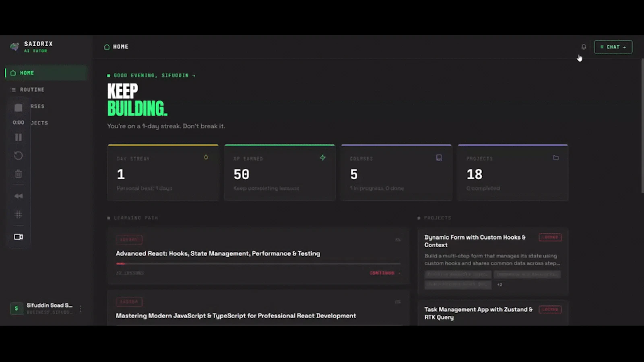This screenshot has width=644, height=362.
Task: Open Task Management App with Zustand project
Action: coord(479,313)
